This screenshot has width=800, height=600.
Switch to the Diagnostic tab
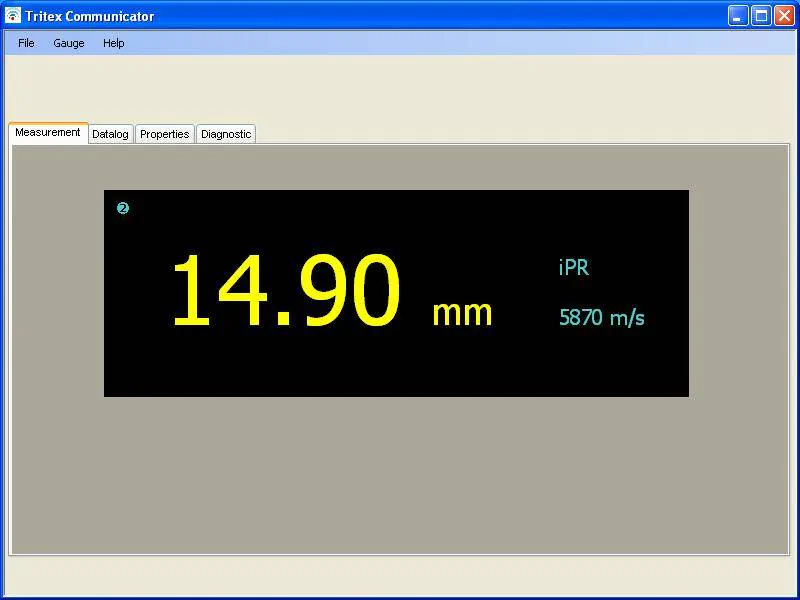[x=226, y=134]
